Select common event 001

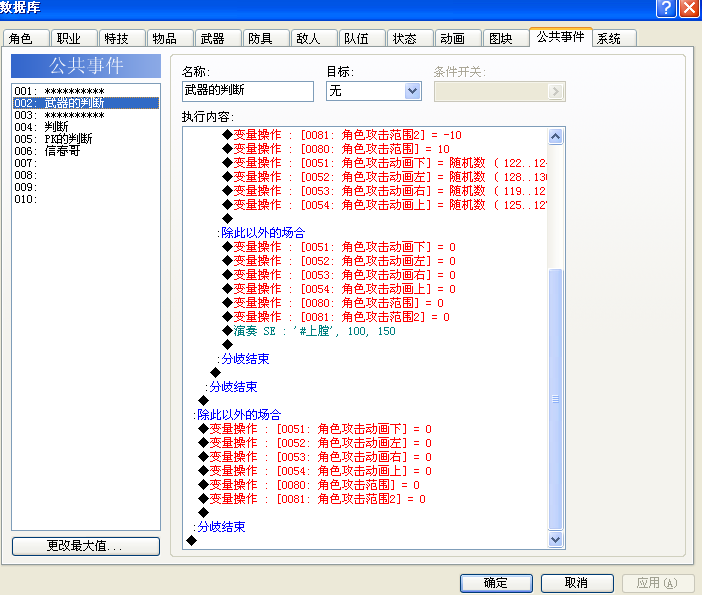[86, 91]
